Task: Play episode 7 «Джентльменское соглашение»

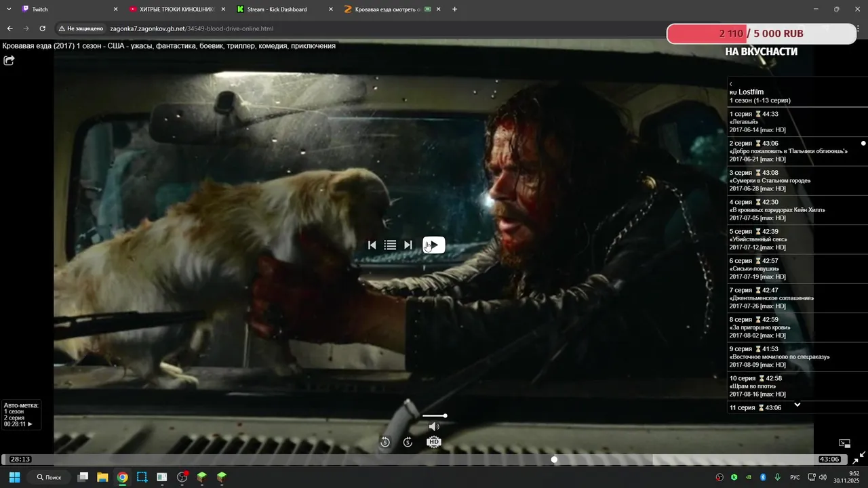Action: tap(797, 298)
